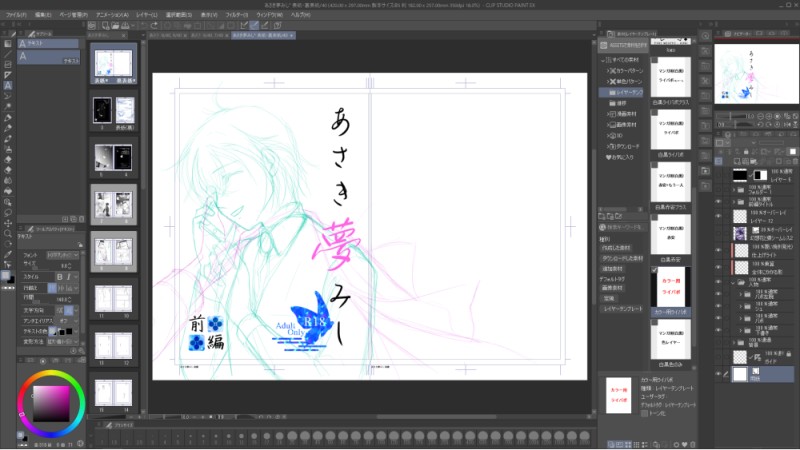The image size is (800, 450).
Task: Select the レイヤーテンプレート folder in material tree
Action: pos(623,92)
